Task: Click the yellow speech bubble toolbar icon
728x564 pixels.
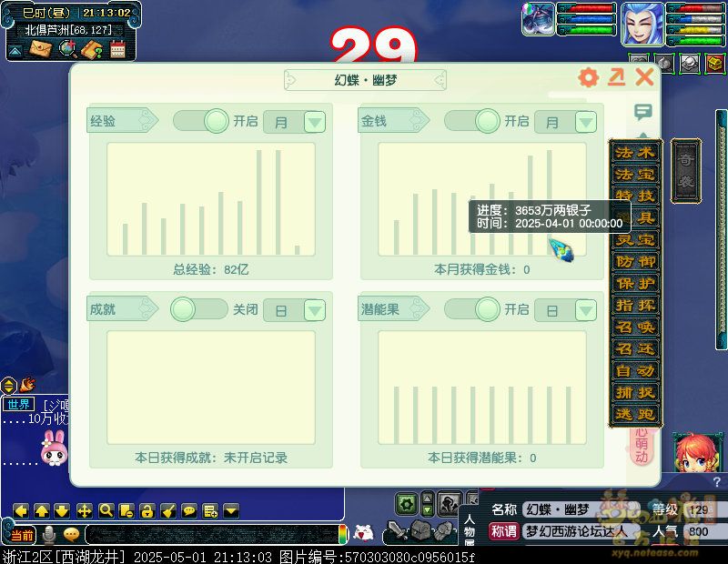Action: click(189, 511)
